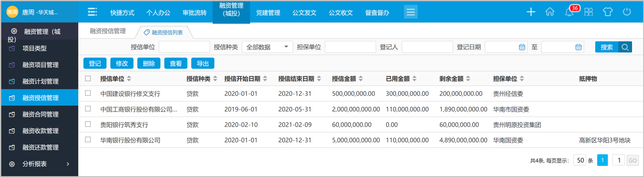Click the notification bell icon
644x177 pixels.
569,12
